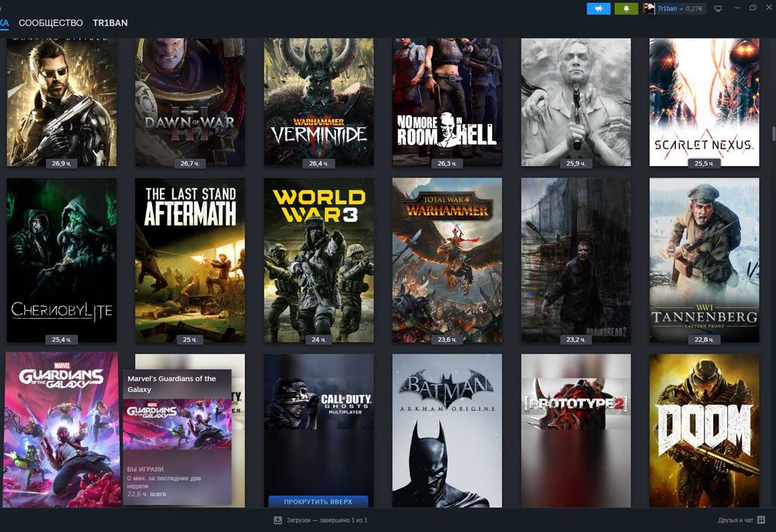Click the 26,4 ч. playtime label
The height and width of the screenshot is (532, 776).
[319, 163]
